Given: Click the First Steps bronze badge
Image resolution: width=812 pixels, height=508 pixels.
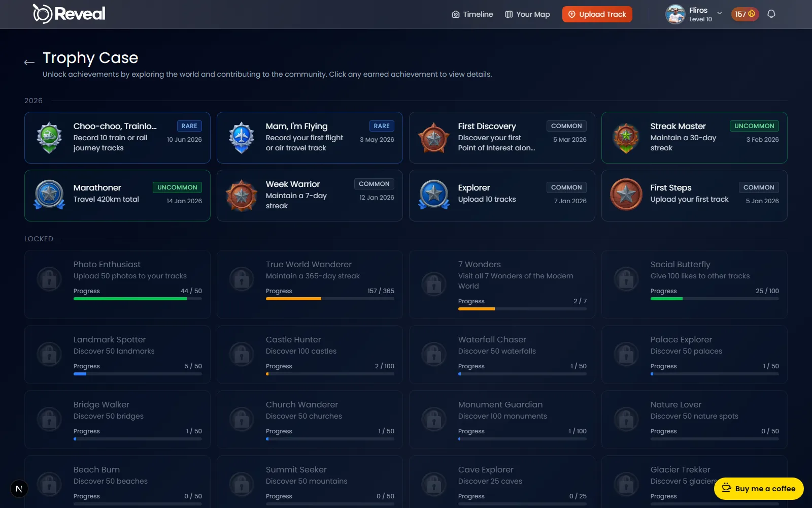Looking at the screenshot, I should tap(626, 194).
